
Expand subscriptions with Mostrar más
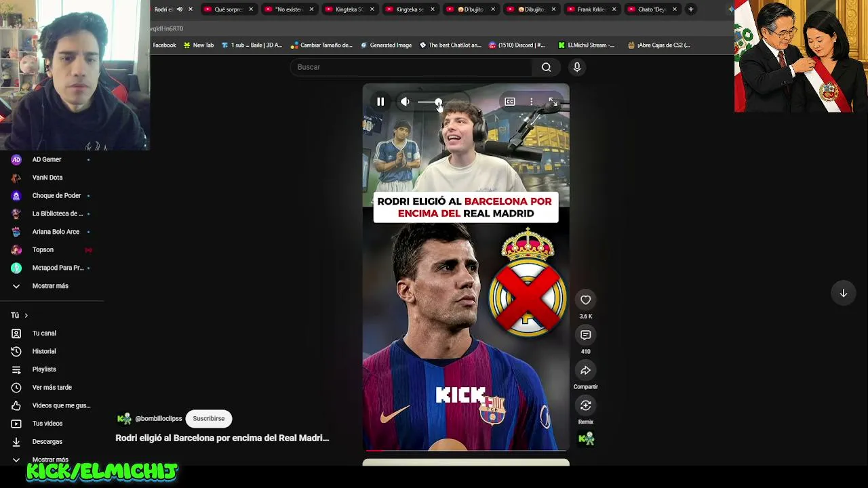pos(50,286)
